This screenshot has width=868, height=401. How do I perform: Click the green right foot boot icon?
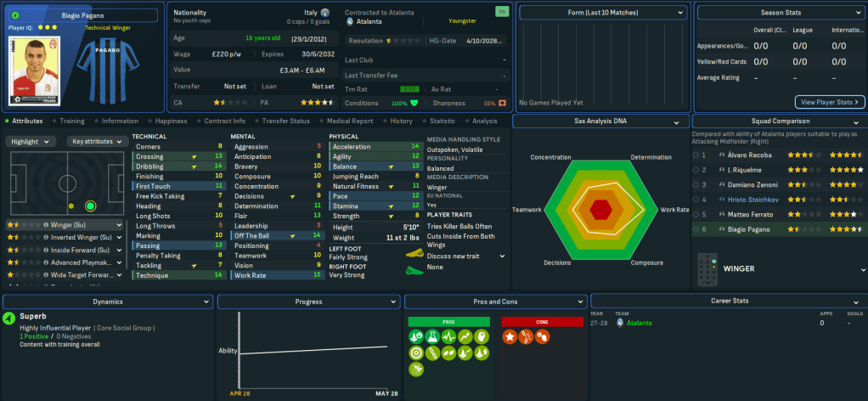click(x=414, y=269)
